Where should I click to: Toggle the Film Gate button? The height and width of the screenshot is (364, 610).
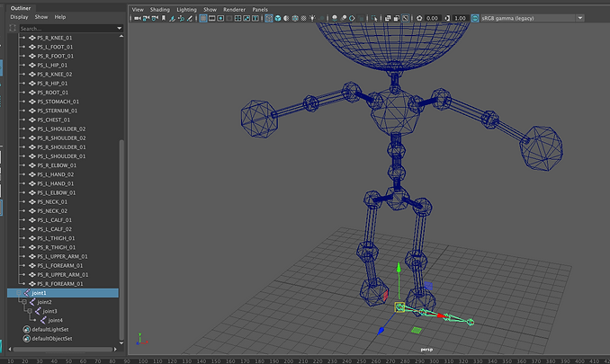tap(212, 18)
